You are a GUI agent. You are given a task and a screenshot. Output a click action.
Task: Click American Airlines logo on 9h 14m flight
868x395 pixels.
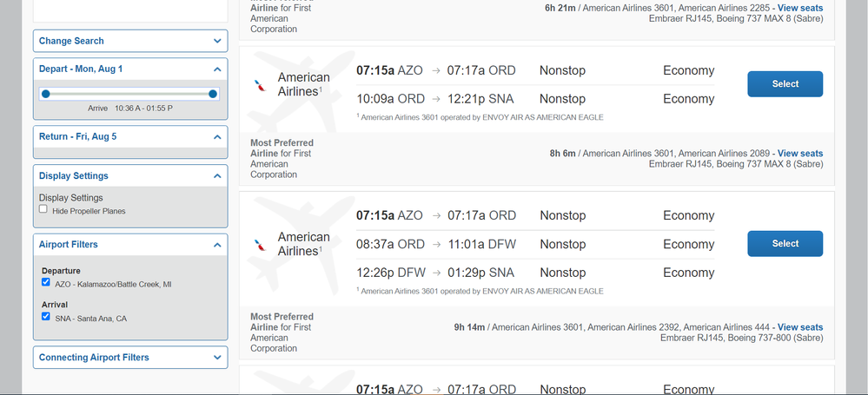[259, 245]
